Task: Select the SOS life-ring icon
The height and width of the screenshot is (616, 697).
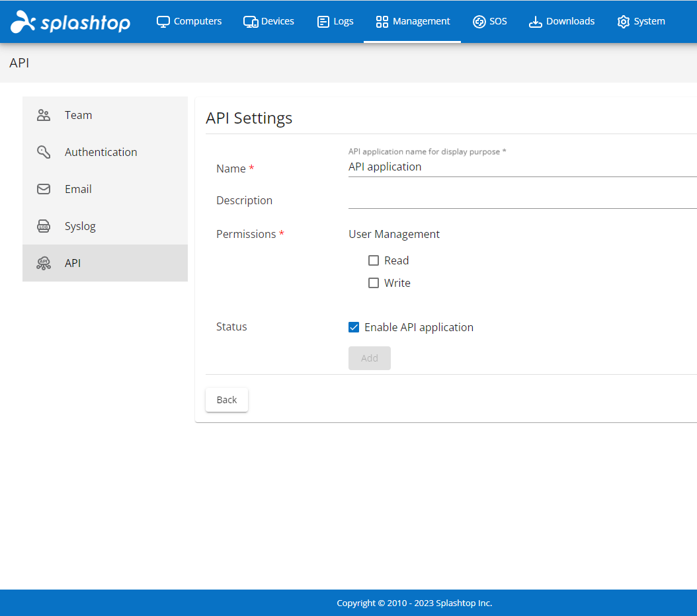Action: pyautogui.click(x=479, y=20)
